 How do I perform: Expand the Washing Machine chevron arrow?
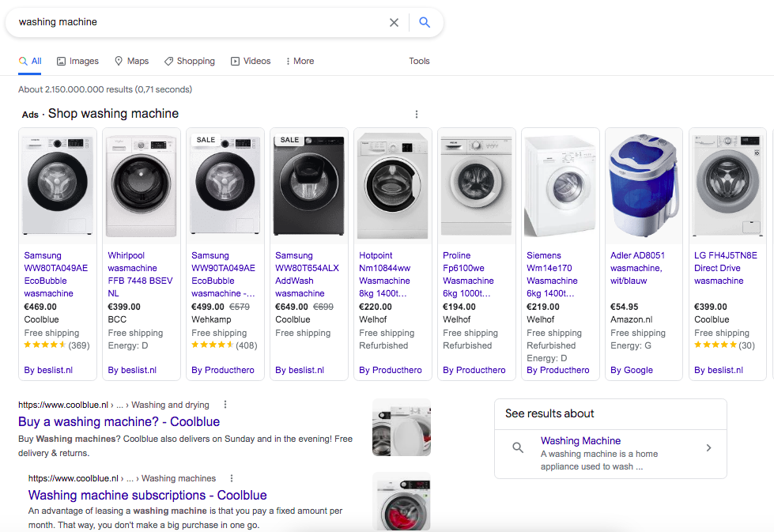coord(708,447)
